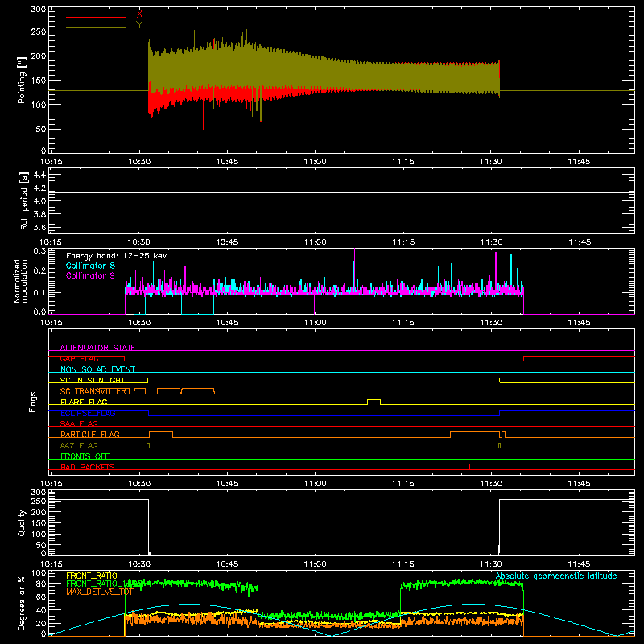Click the tall magenta Collimator 9 spike near 11:07

354,267
